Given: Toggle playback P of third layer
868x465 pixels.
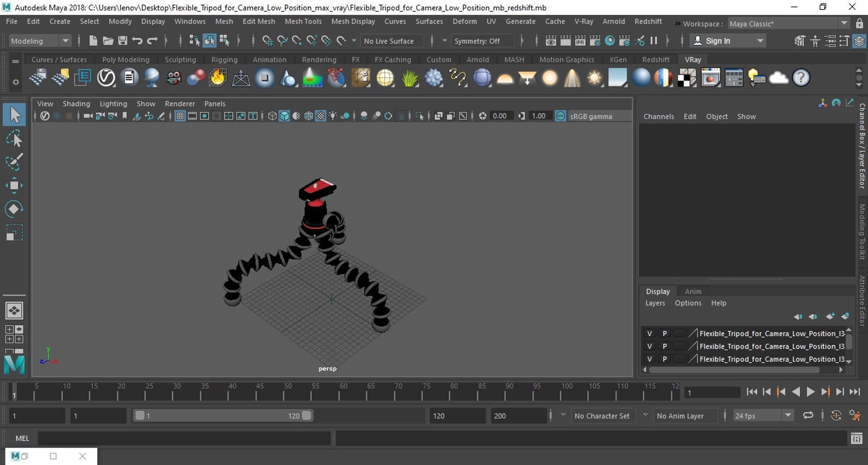Looking at the screenshot, I should [665, 359].
